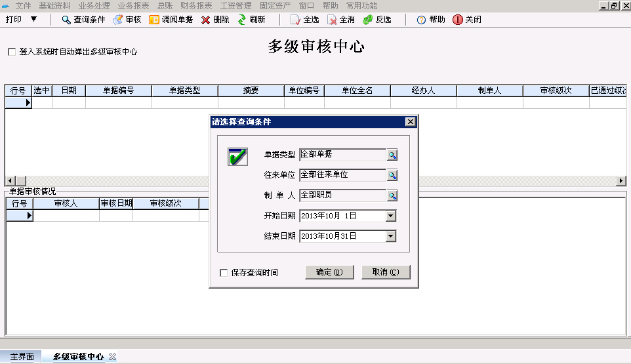Click the 确定 button in dialog
The height and width of the screenshot is (364, 631).
[x=329, y=272]
